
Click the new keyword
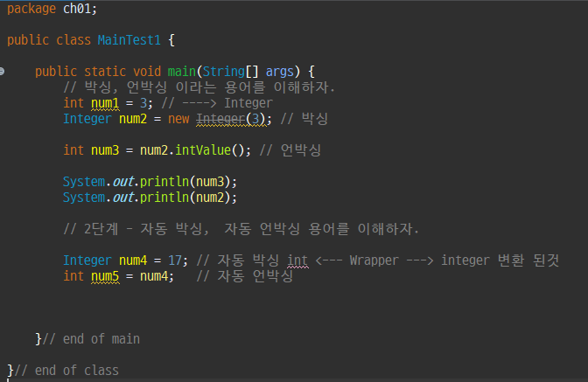(178, 119)
